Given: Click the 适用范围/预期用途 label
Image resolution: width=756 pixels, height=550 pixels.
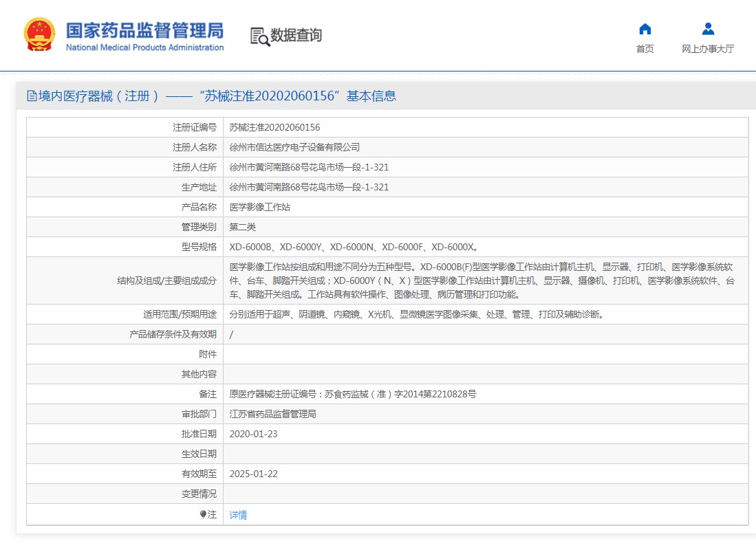Looking at the screenshot, I should click(180, 314).
